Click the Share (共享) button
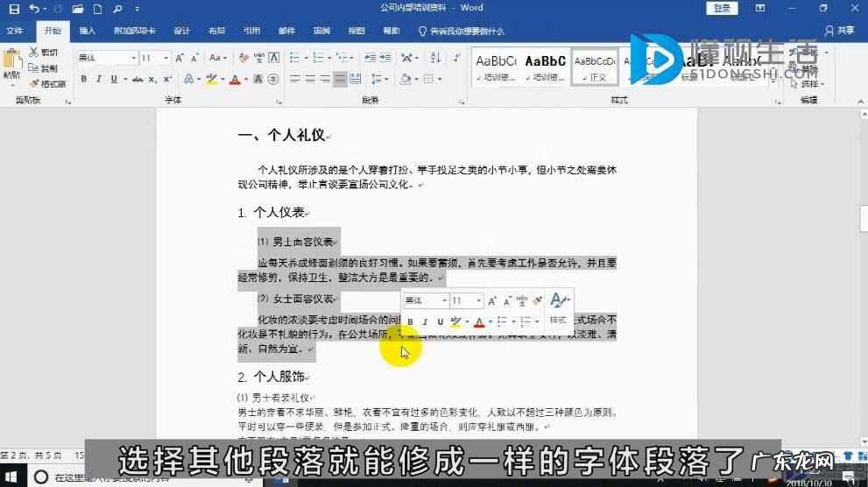The image size is (868, 487). tap(840, 31)
